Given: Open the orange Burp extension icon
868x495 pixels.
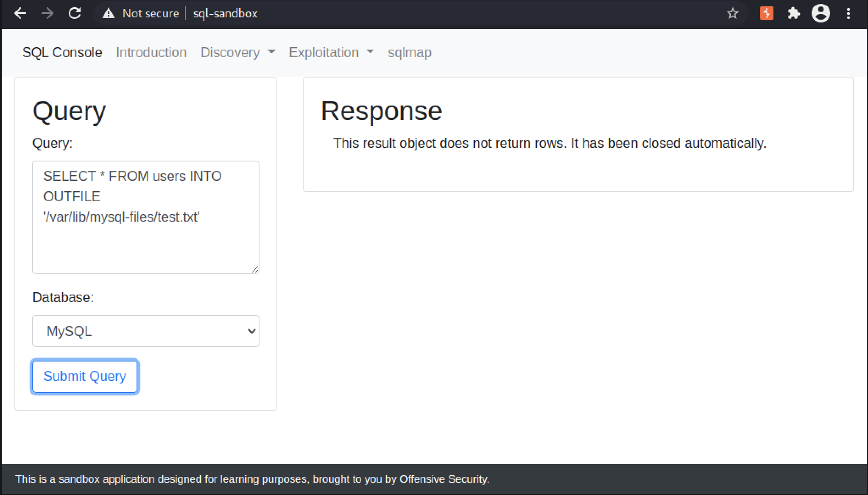Looking at the screenshot, I should pyautogui.click(x=766, y=14).
